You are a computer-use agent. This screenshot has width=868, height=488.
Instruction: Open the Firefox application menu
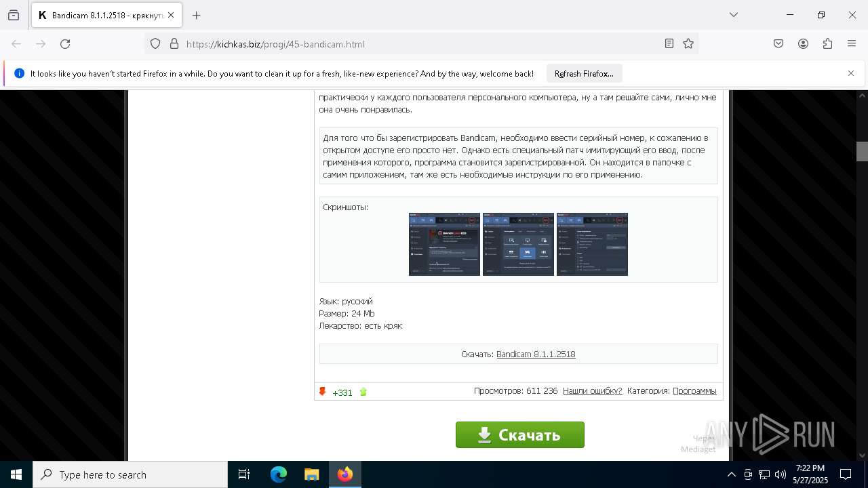852,43
